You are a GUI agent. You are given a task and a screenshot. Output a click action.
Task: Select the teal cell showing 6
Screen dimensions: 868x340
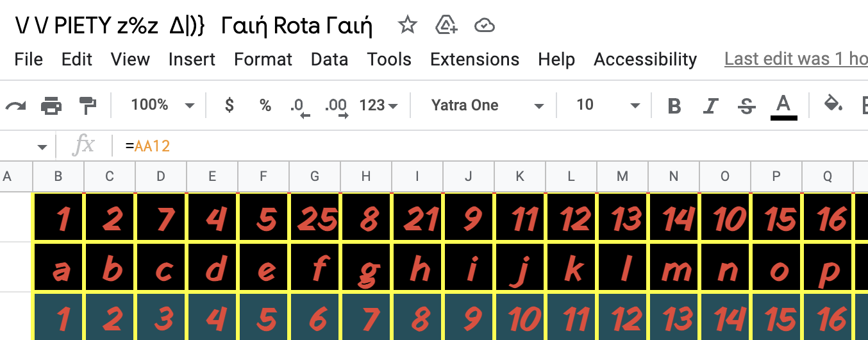click(x=315, y=317)
